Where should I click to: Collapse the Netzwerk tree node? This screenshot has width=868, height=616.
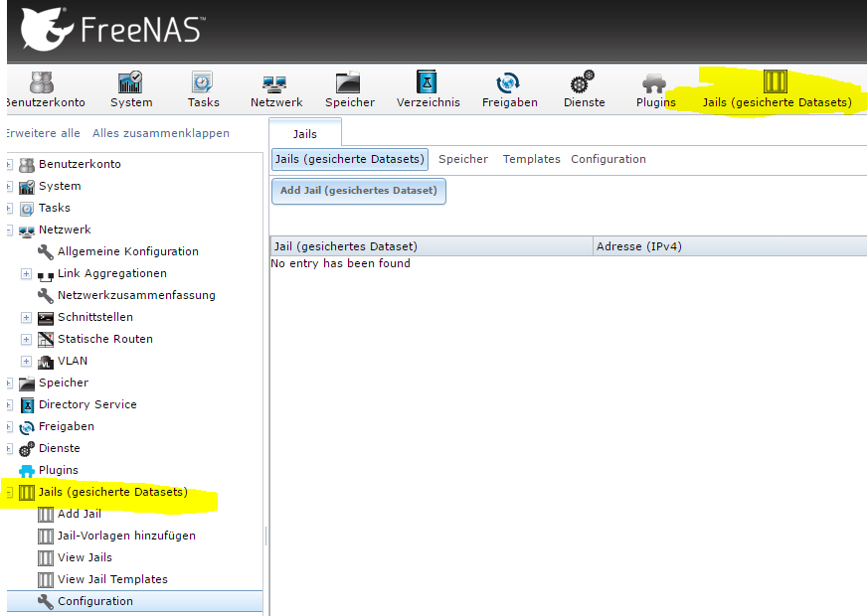9,231
